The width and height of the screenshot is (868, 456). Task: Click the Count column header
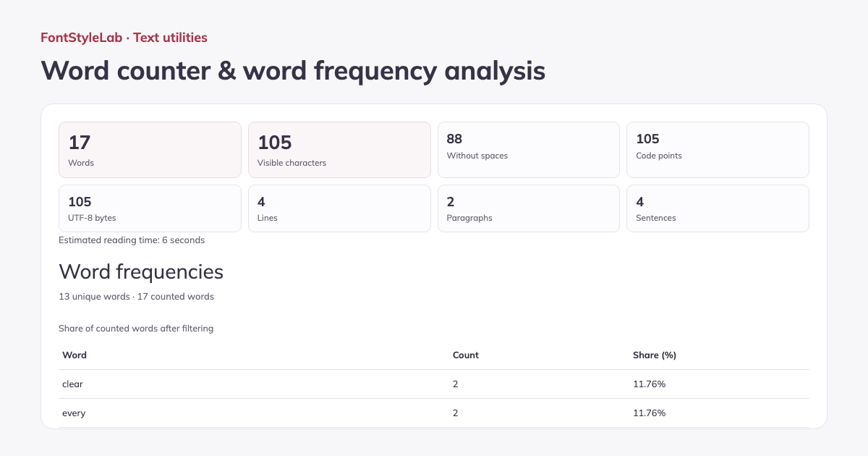(x=466, y=355)
